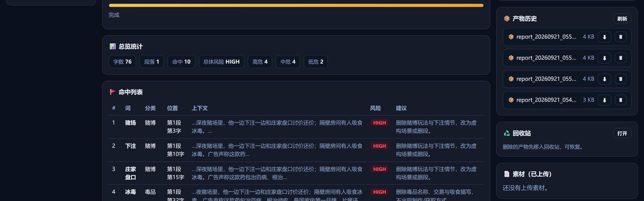
Task: Click the context text in row 2
Action: tap(277, 150)
